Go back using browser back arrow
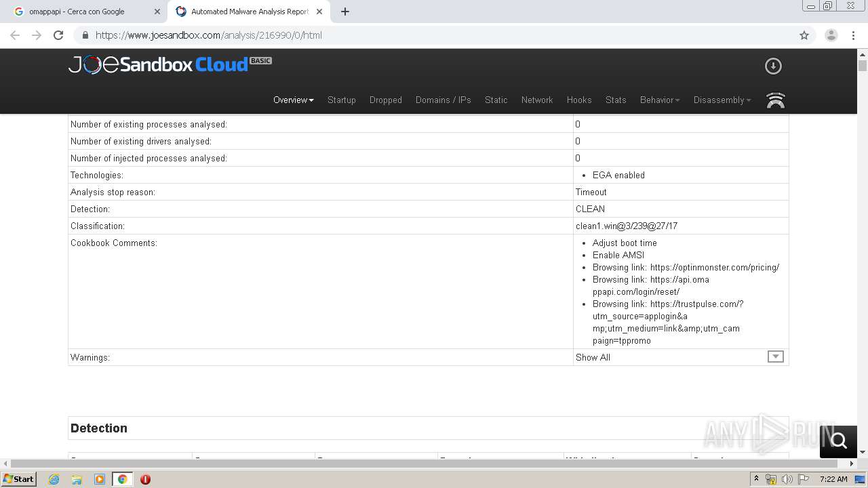The width and height of the screenshot is (868, 488). tap(15, 35)
